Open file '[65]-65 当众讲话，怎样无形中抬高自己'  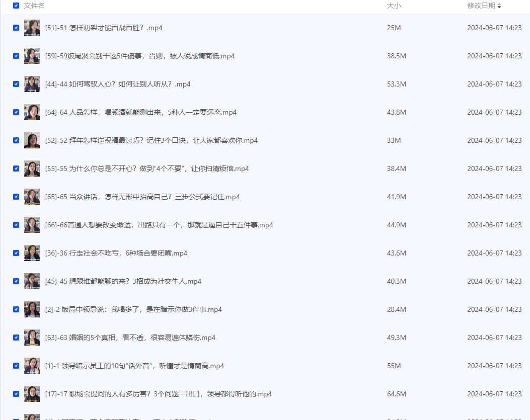[x=142, y=197]
